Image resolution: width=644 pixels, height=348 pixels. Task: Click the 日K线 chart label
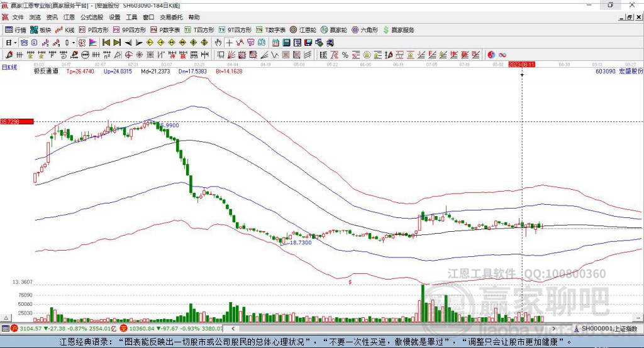point(9,67)
